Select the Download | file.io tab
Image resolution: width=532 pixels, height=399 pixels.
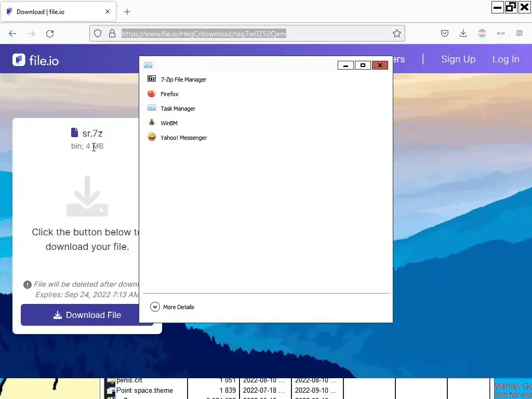click(x=58, y=11)
